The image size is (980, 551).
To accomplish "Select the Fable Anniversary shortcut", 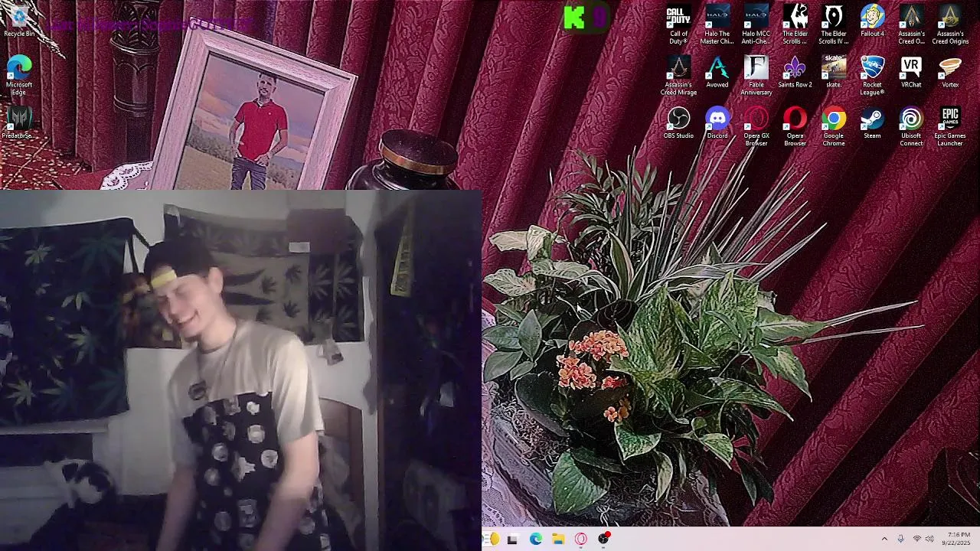I will [756, 75].
